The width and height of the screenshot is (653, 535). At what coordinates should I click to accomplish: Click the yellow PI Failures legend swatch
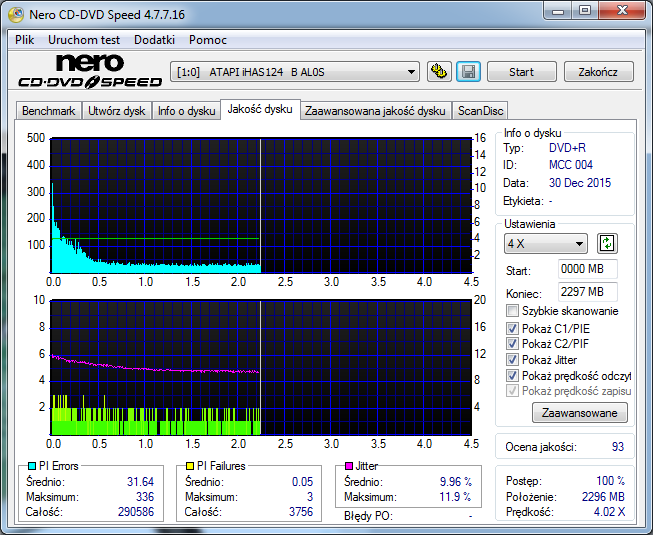[190, 466]
